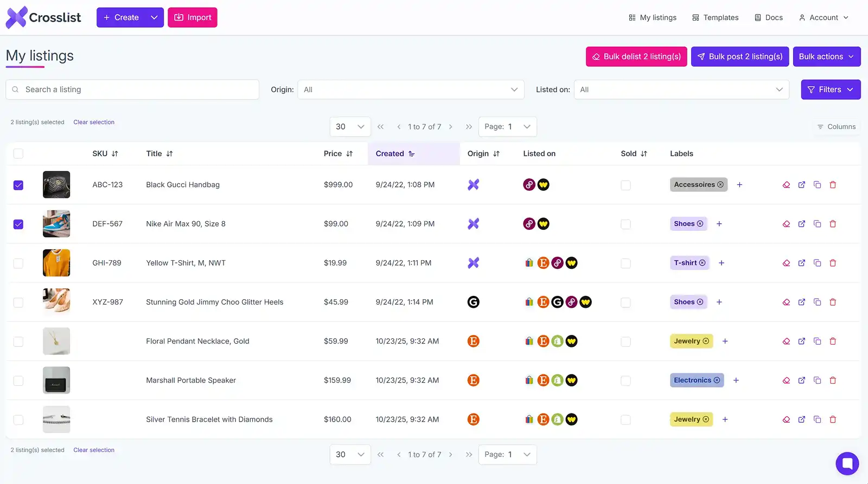Select the Yellow T-Shirt listing checkbox
The width and height of the screenshot is (868, 484).
point(18,263)
